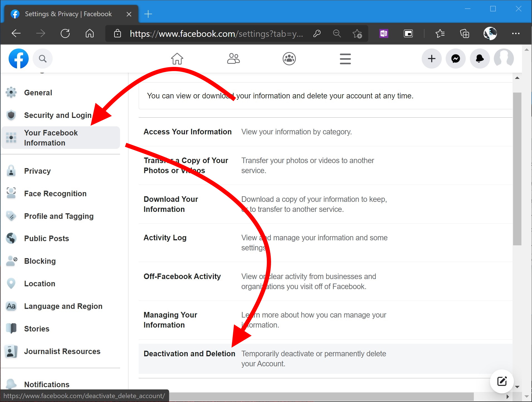Open the Groups icon in top navigation
The image size is (532, 402).
coord(289,59)
